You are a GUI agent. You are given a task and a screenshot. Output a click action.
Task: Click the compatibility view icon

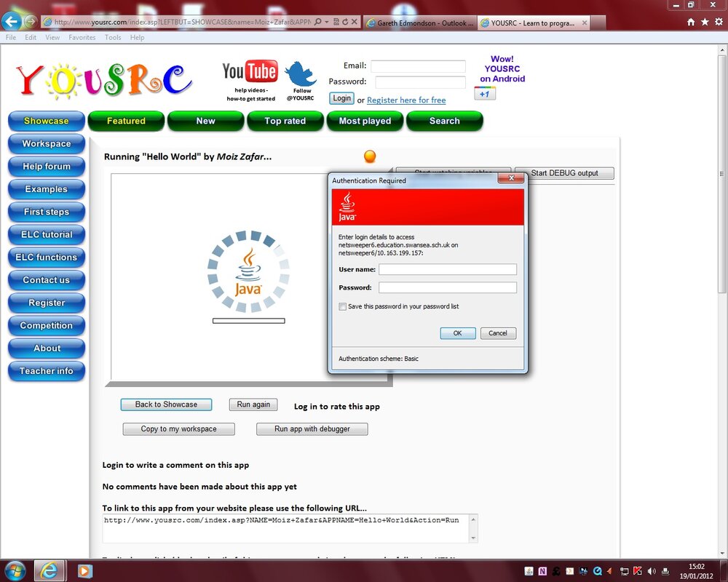[x=336, y=22]
